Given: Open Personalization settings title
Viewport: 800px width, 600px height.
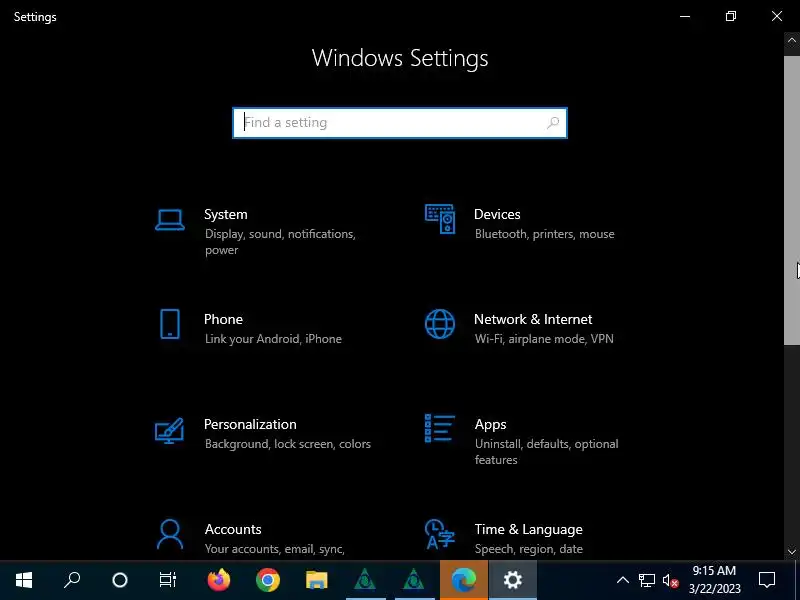Looking at the screenshot, I should tap(250, 424).
